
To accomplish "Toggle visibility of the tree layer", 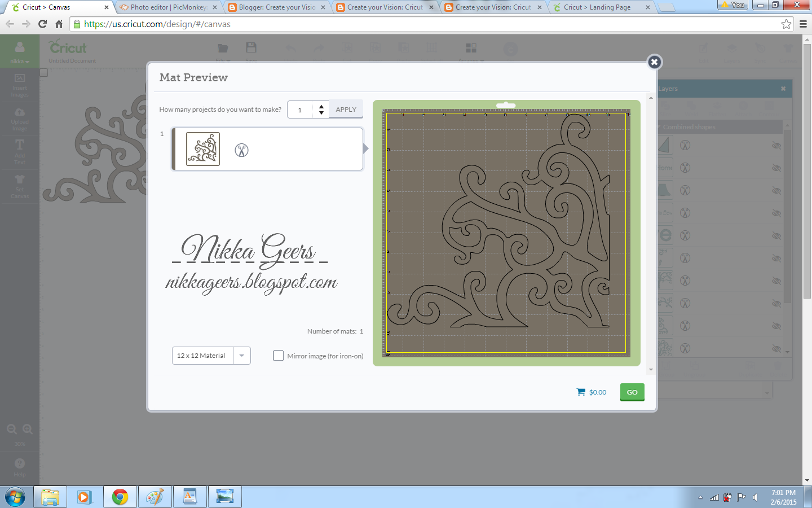I will 776,281.
